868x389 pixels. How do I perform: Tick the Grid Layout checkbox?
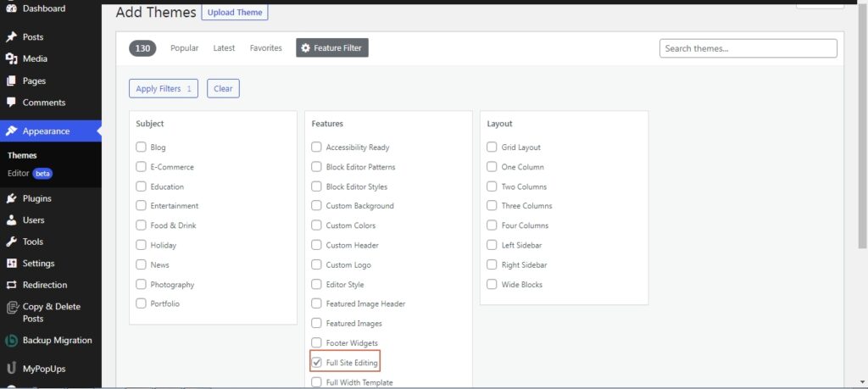(492, 147)
